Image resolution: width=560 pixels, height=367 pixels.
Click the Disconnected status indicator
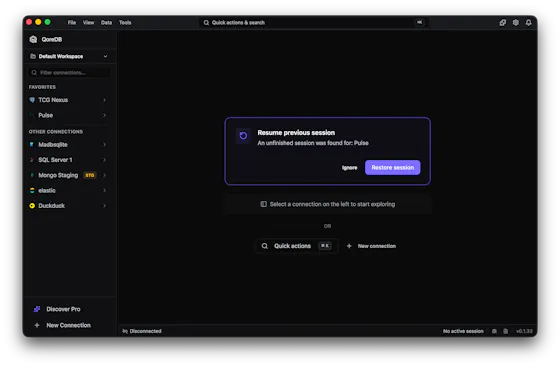pos(142,331)
